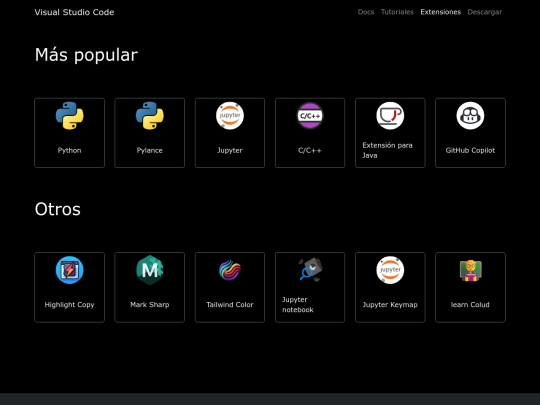Click the Highlight Copy label
Image resolution: width=540 pixels, height=405 pixels.
(x=70, y=305)
